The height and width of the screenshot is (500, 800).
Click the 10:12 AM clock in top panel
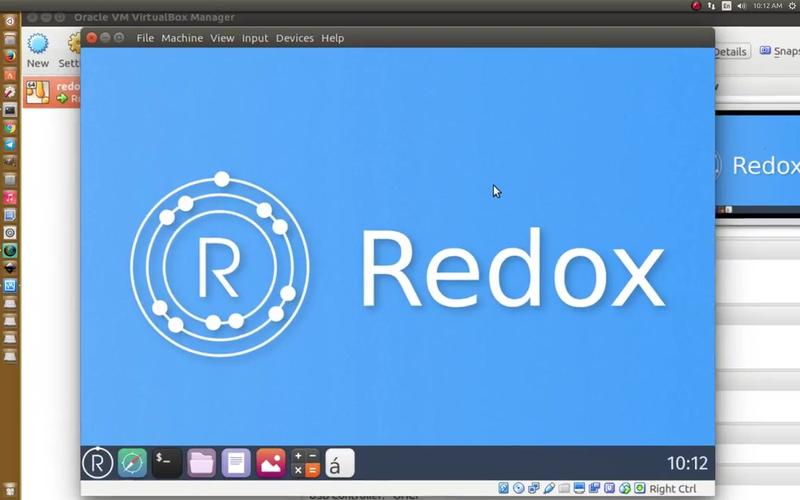(x=767, y=6)
